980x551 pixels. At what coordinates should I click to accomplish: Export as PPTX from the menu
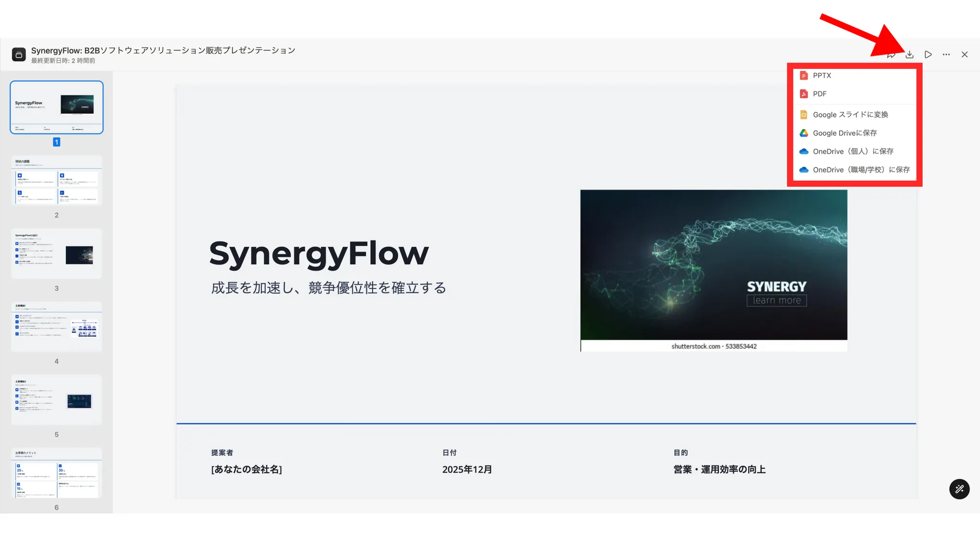coord(822,76)
